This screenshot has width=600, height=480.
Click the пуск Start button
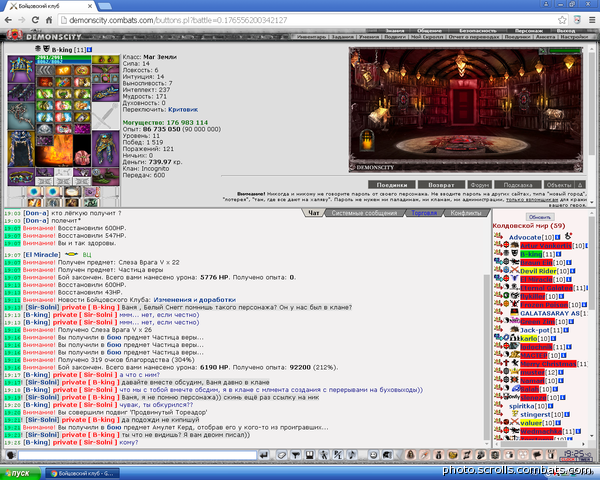(20, 473)
